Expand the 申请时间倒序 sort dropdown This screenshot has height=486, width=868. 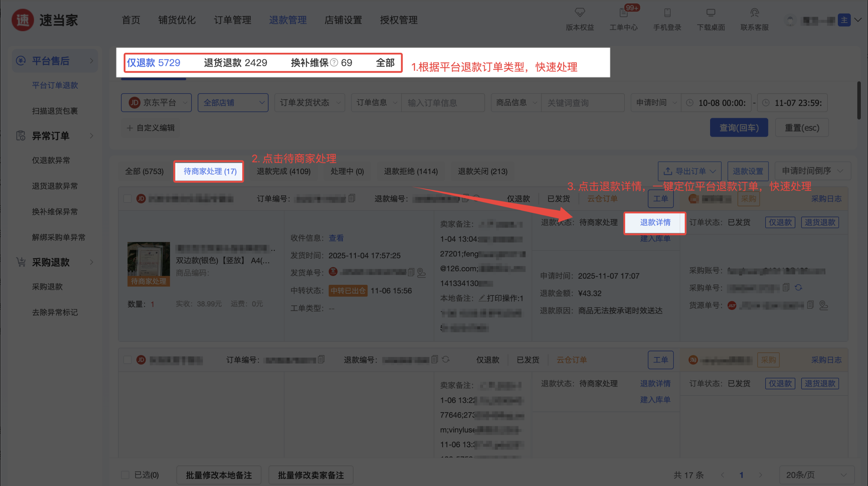click(813, 171)
